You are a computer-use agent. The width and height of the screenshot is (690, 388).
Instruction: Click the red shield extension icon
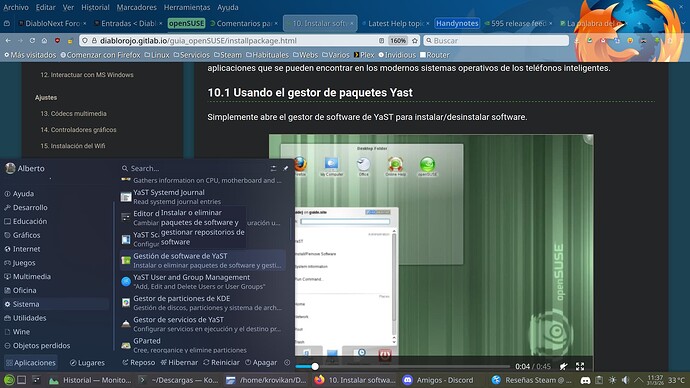pyautogui.click(x=57, y=40)
